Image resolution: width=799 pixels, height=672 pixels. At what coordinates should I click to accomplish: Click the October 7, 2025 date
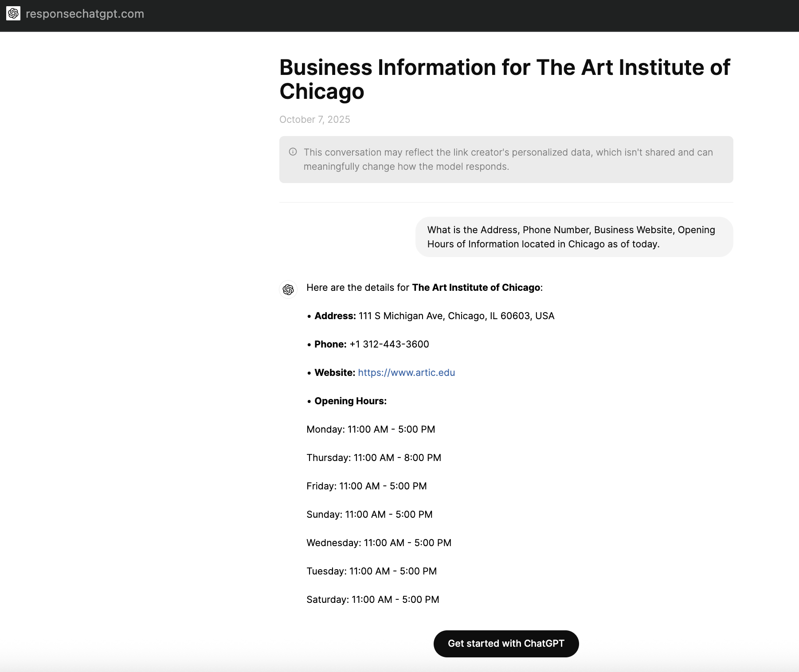(314, 120)
